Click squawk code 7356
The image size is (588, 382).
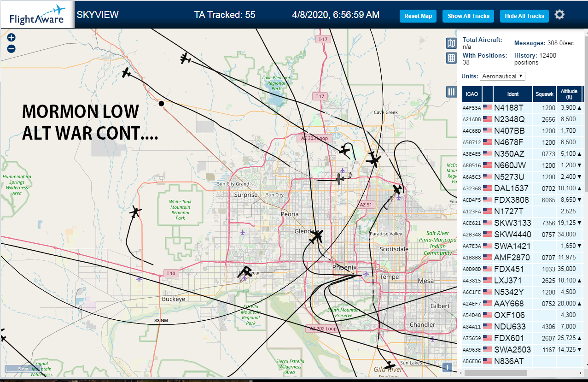pyautogui.click(x=548, y=223)
